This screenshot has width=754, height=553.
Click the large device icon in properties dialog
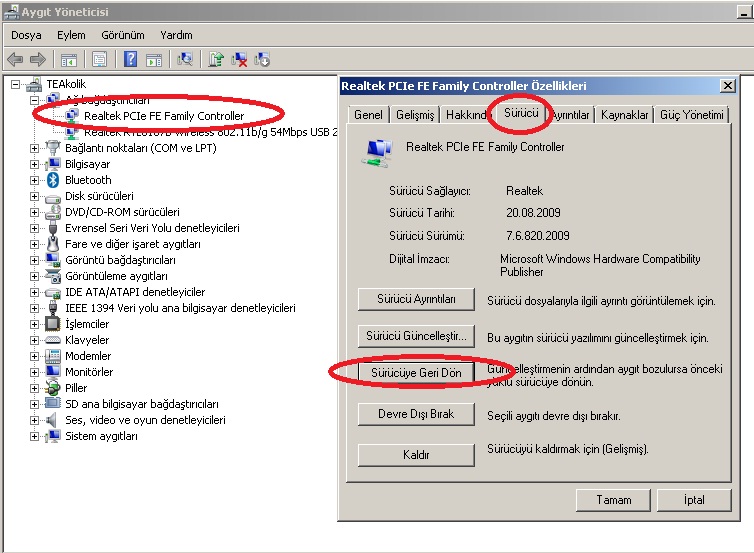[377, 153]
